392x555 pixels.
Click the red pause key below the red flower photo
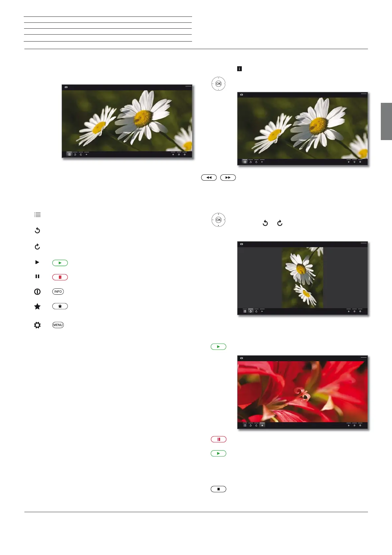pos(218,439)
